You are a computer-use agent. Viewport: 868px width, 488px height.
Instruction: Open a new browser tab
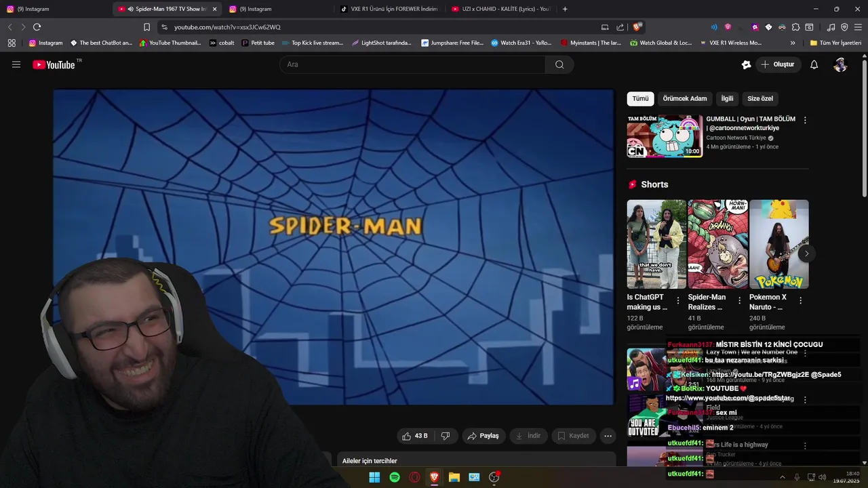565,9
